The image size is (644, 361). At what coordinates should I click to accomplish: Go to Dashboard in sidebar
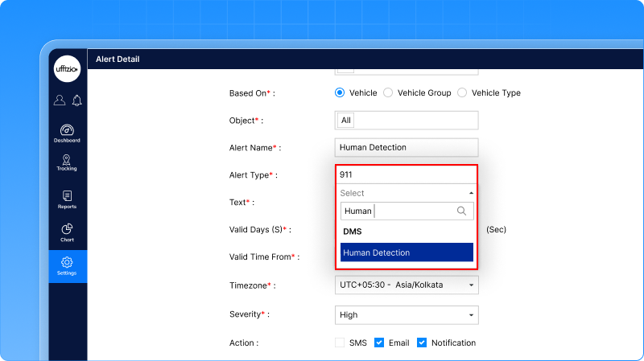[68, 133]
